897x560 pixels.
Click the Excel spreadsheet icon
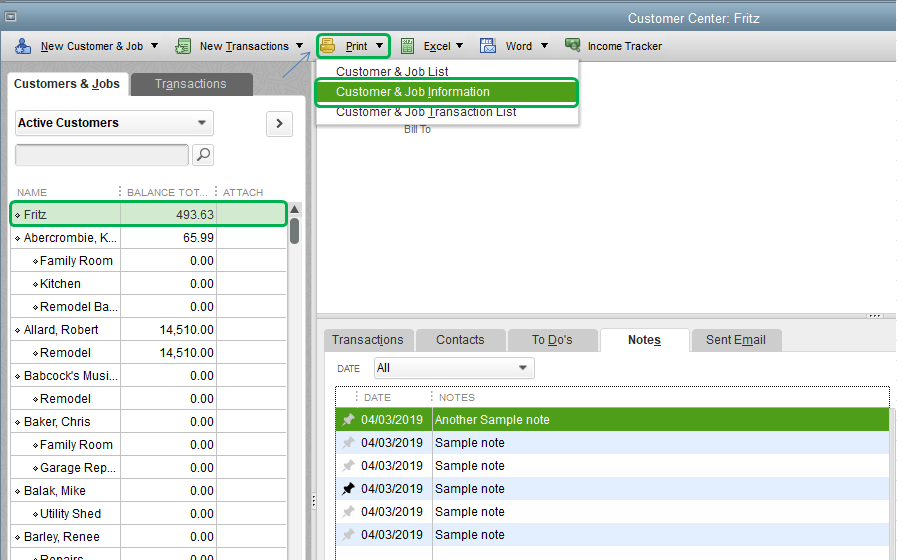(407, 46)
